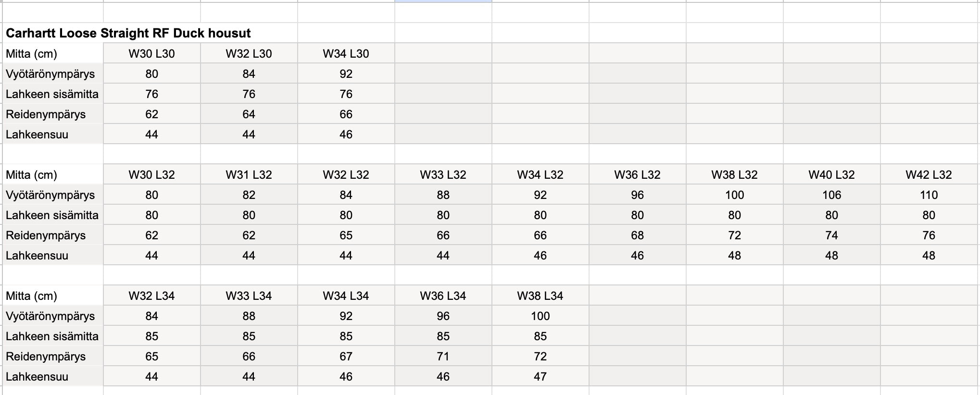
Task: Click the middle Reidenympärys row label
Action: pos(46,235)
